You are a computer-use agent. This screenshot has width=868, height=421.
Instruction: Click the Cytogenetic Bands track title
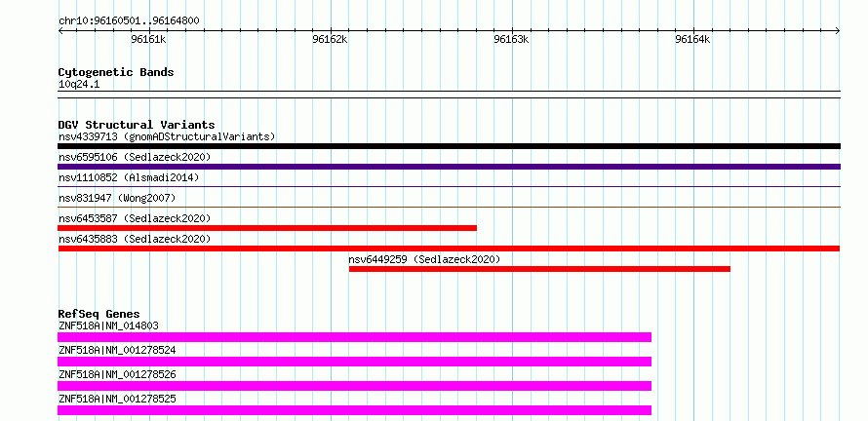116,72
